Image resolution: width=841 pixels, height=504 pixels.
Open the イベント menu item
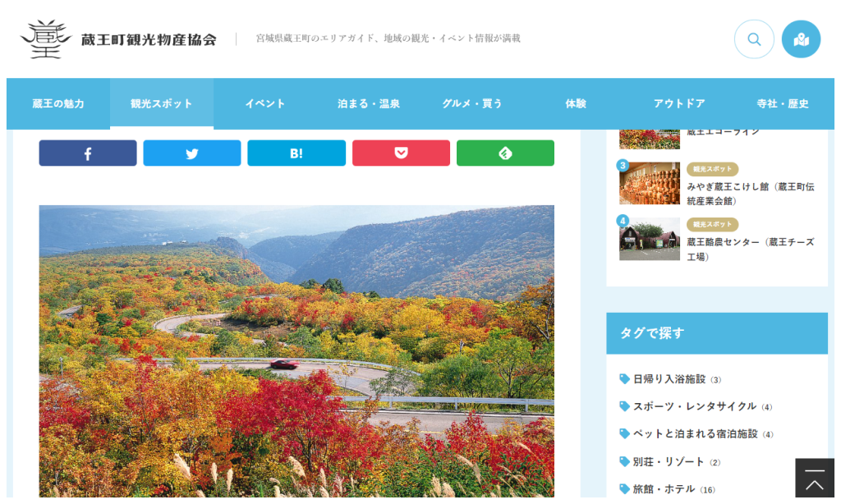pos(265,103)
